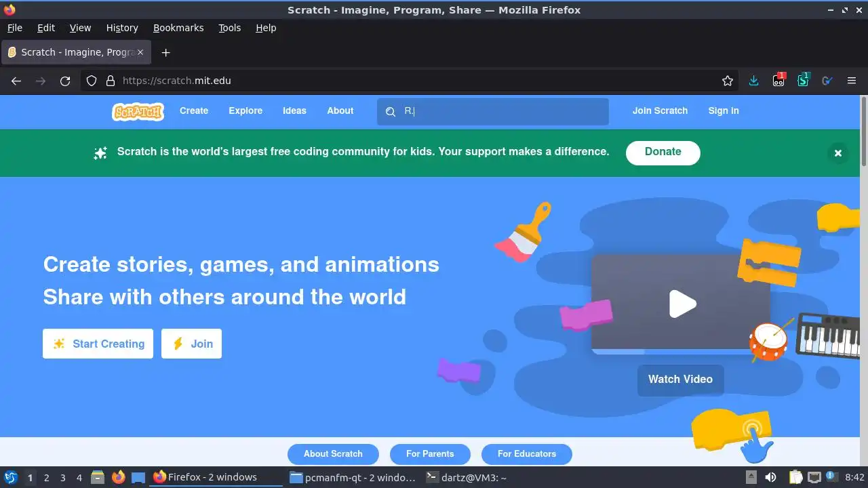Open the extension with red badge
The image size is (868, 488).
778,80
